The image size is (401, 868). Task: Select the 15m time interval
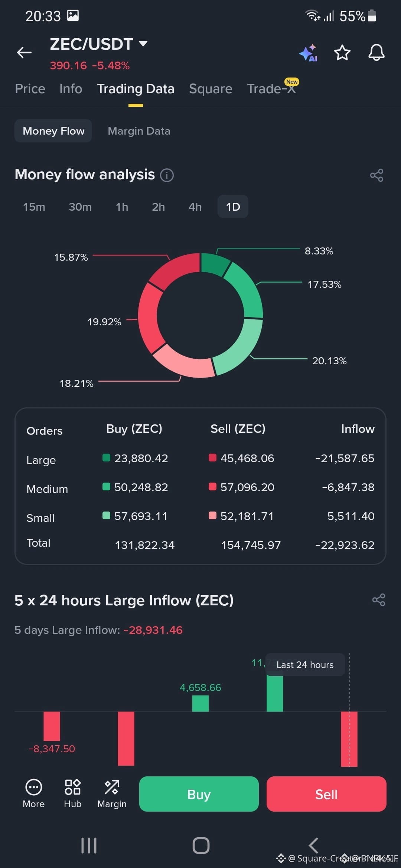pyautogui.click(x=34, y=207)
